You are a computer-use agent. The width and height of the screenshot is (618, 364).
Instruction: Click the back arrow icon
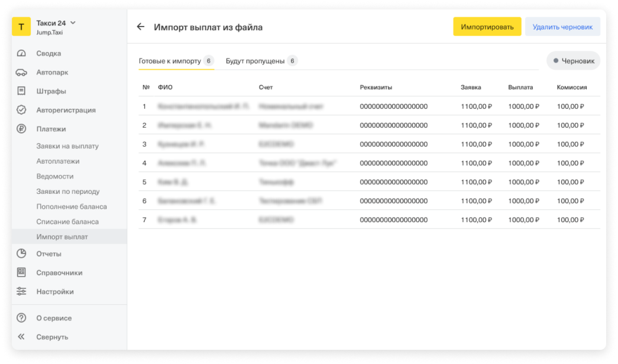click(x=140, y=27)
